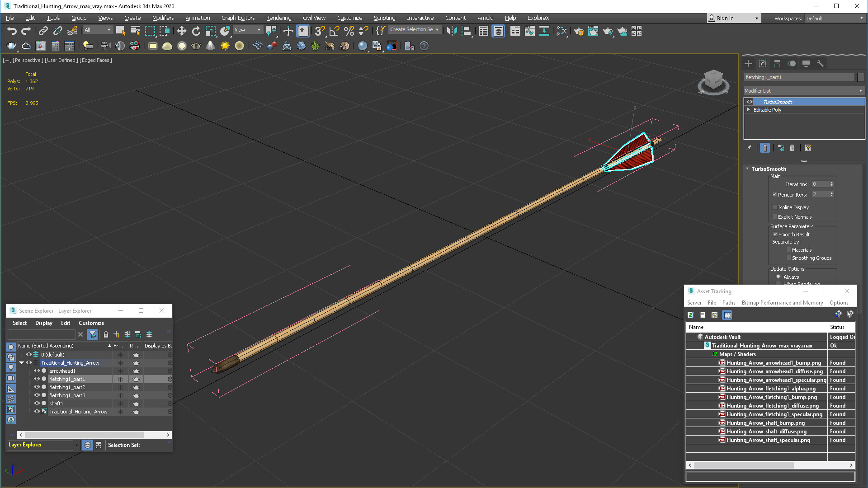Open the Modifiers menu in menu bar
This screenshot has height=488, width=868.
[x=163, y=17]
